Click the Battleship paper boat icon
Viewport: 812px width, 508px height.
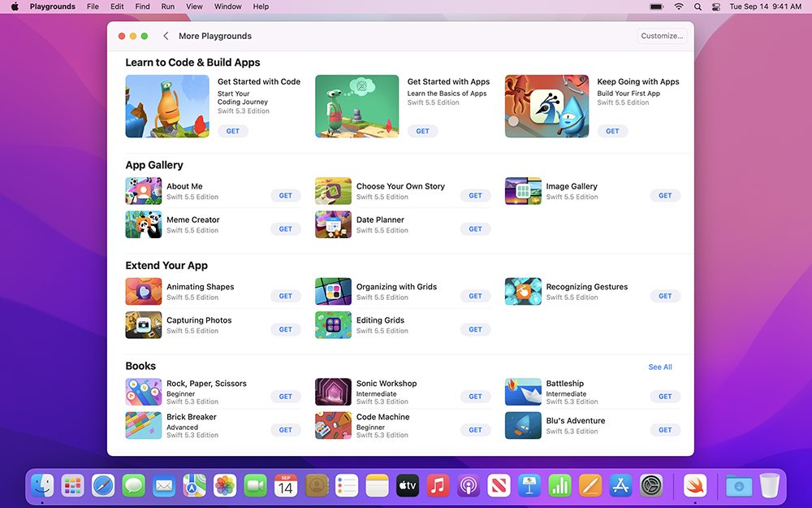coord(523,392)
